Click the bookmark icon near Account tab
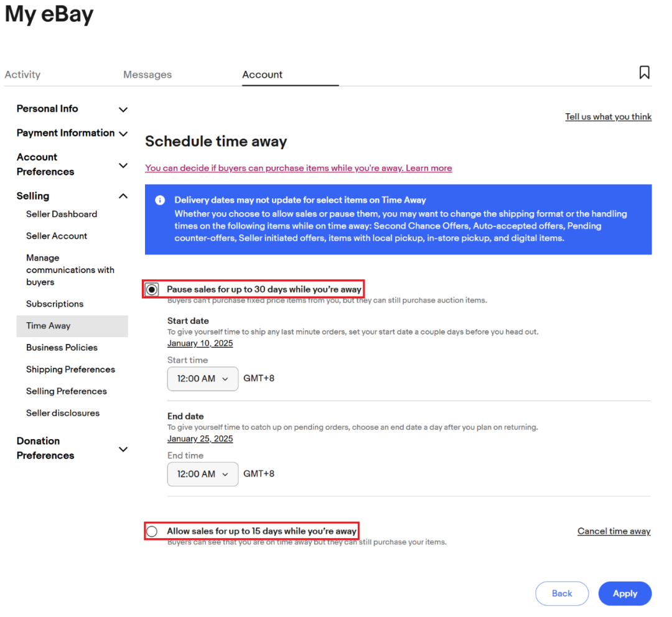Screen dimensions: 672x617 644,73
